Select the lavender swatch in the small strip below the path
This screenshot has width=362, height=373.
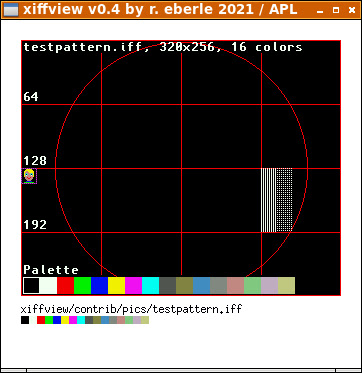point(137,320)
